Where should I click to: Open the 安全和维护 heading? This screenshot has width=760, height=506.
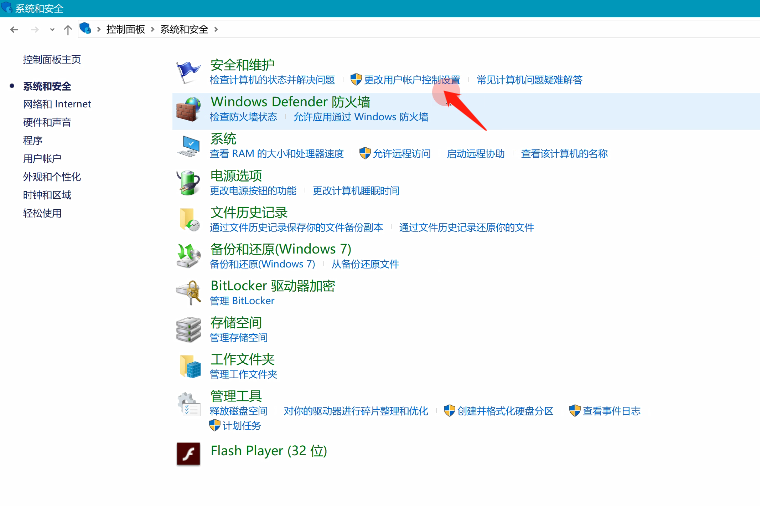[x=242, y=65]
